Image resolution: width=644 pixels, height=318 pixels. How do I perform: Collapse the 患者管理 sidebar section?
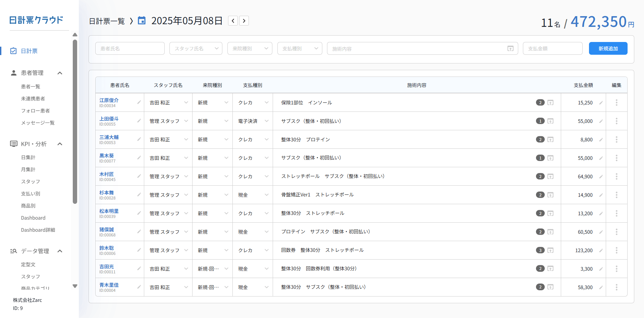60,73
